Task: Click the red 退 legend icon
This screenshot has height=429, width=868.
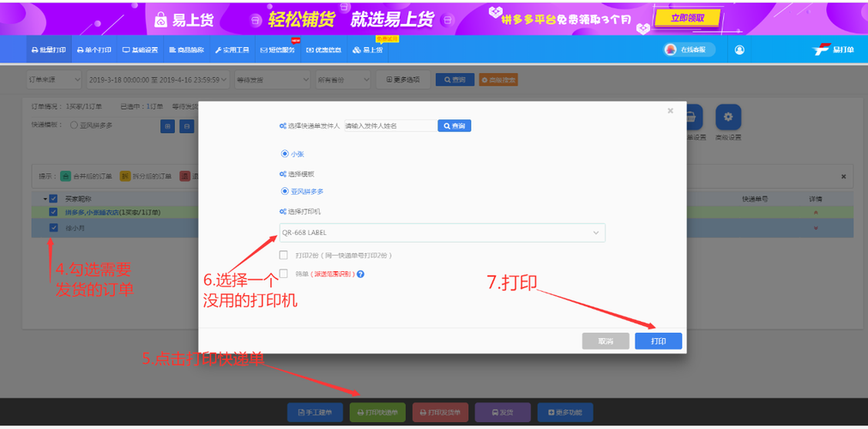Action: click(184, 176)
